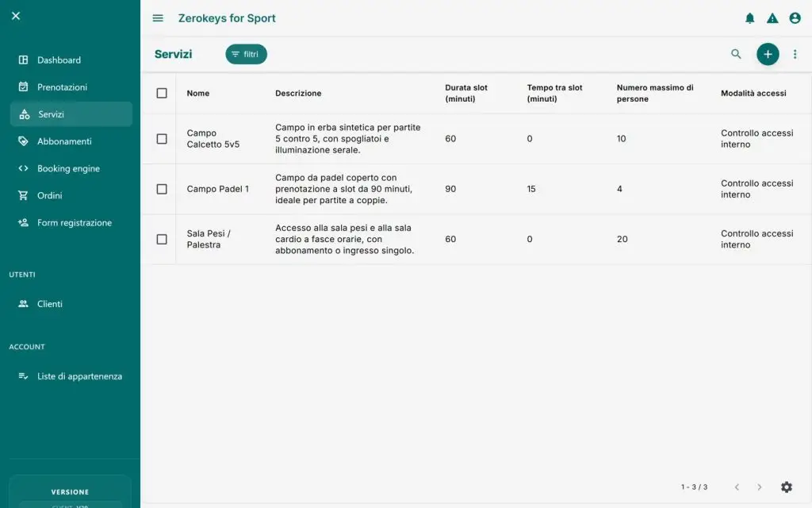The height and width of the screenshot is (508, 812).
Task: Click the Liste di appartenenza checklist icon
Action: point(23,375)
